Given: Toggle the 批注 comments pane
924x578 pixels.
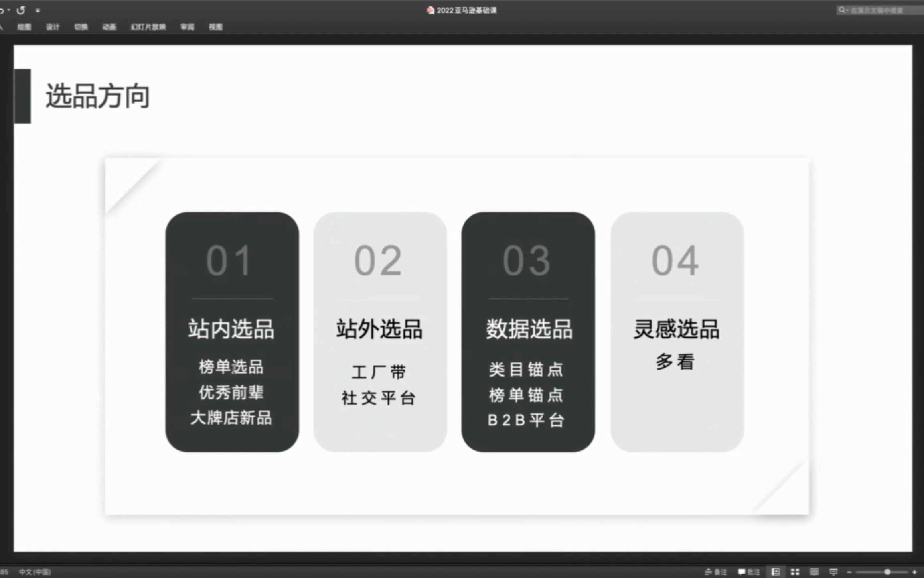Looking at the screenshot, I should (x=749, y=572).
